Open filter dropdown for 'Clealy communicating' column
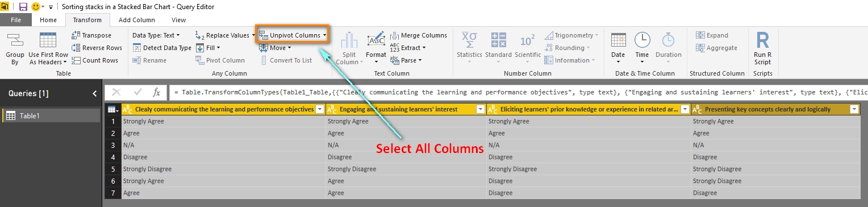This screenshot has width=868, height=207. 319,109
